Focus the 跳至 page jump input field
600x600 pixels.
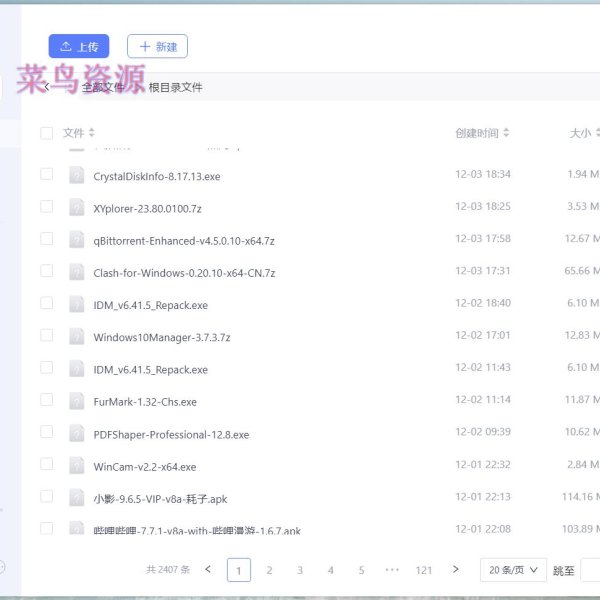point(590,570)
